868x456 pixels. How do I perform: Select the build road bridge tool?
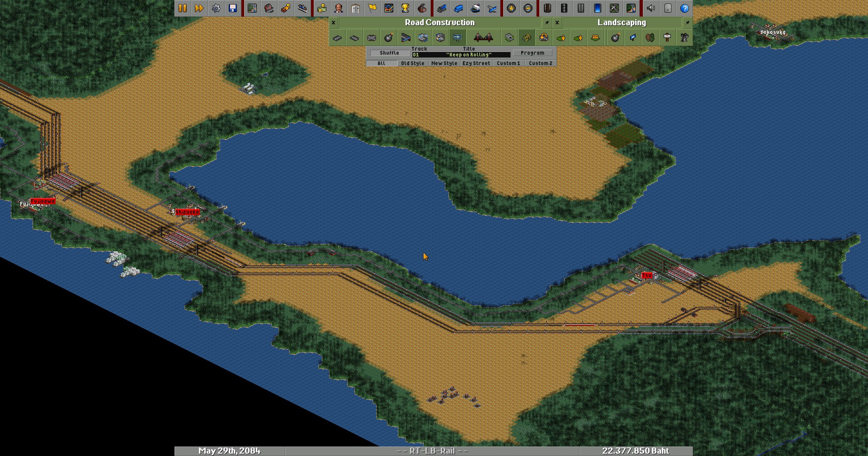click(483, 38)
